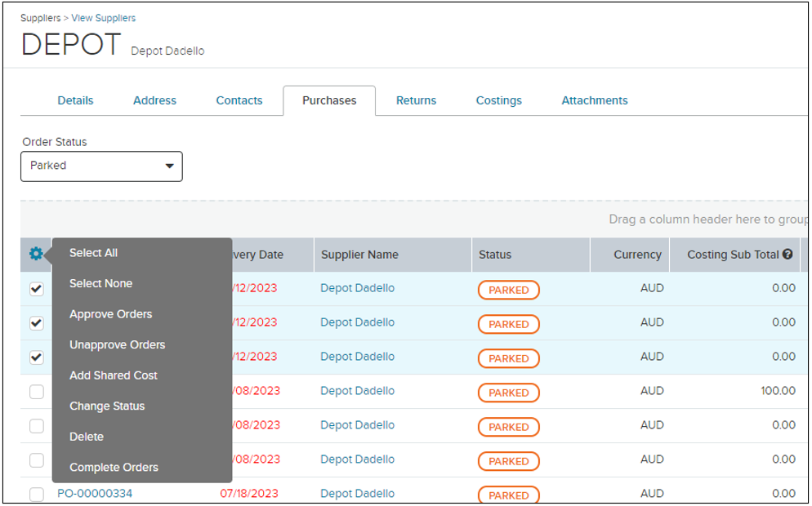Check the box for the 100.00 order row

(36, 392)
